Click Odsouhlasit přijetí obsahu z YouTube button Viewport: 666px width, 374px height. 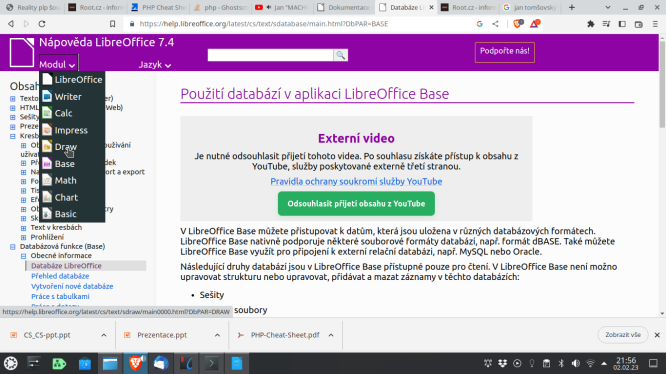356,204
